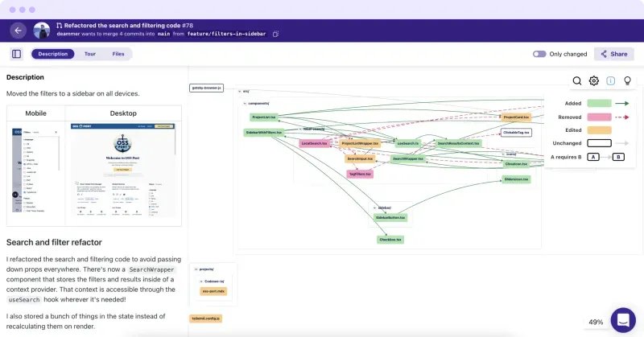
Task: Select the SlidersIcon.tsx node
Action: (516, 179)
